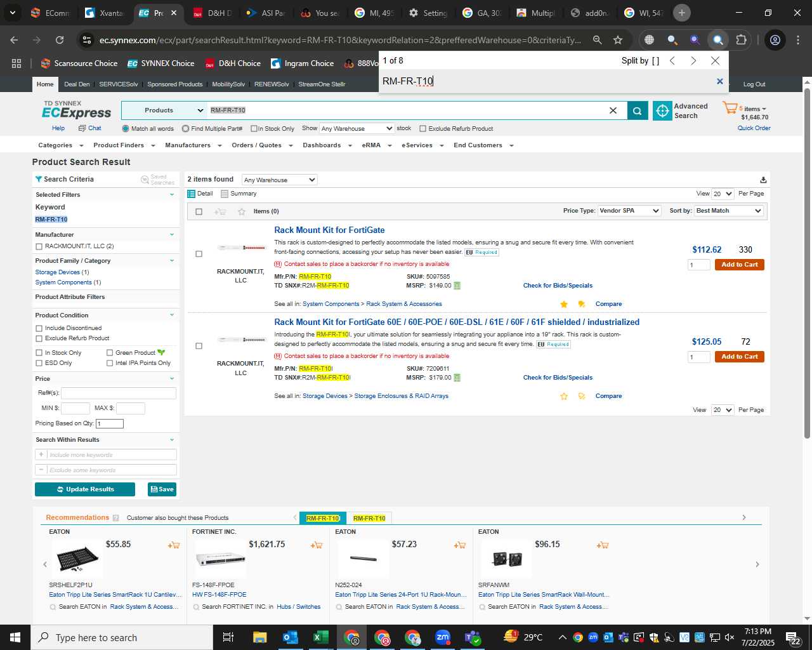Image resolution: width=812 pixels, height=650 pixels.
Task: Click find-bar previous match arrow
Action: (672, 61)
